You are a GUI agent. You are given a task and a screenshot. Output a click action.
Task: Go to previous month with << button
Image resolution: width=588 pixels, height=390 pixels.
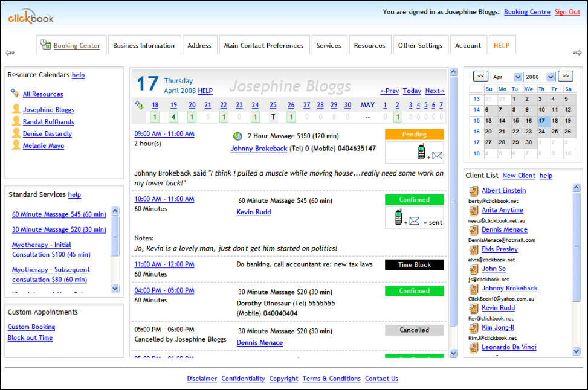(480, 76)
